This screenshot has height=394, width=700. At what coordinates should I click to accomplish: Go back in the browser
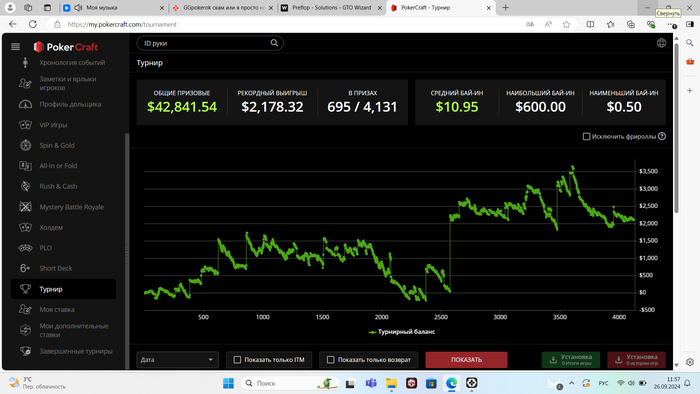coord(12,24)
